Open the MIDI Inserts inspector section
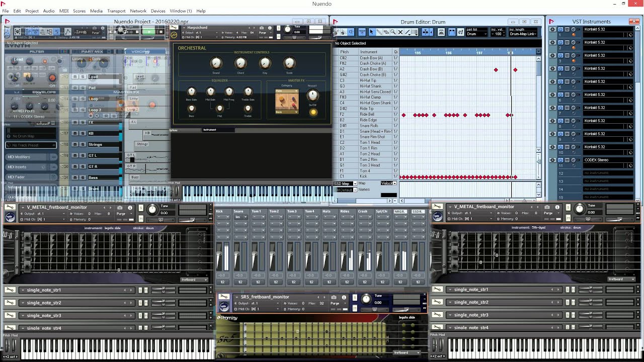This screenshot has height=362, width=644. click(x=31, y=167)
